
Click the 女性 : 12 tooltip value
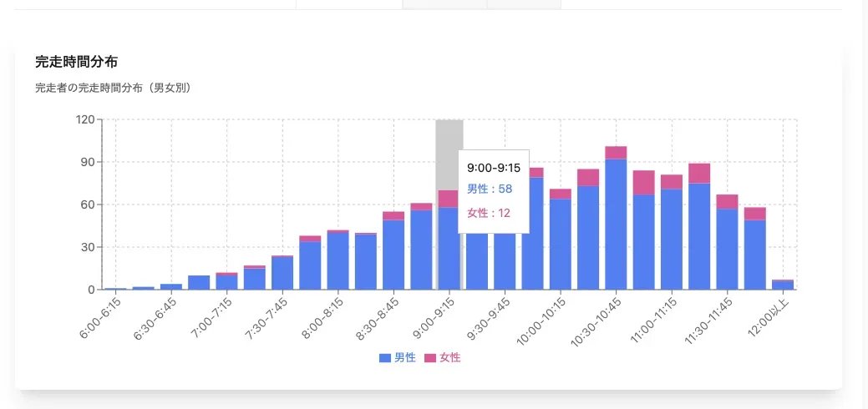click(490, 214)
